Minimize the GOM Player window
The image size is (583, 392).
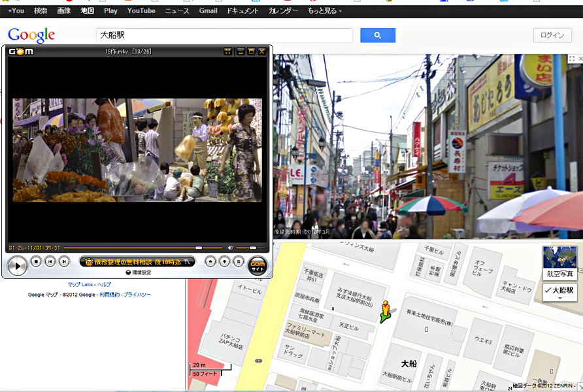(x=241, y=51)
